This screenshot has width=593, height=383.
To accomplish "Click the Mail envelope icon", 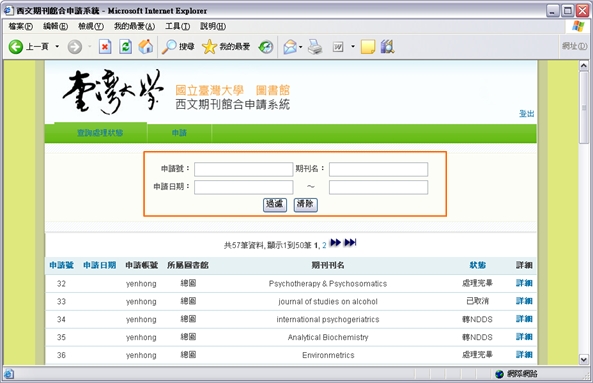I will (x=290, y=47).
